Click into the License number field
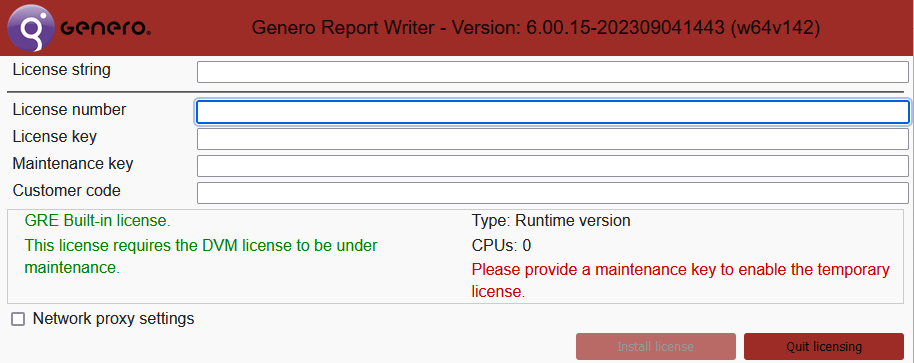The image size is (914, 363). [x=553, y=112]
